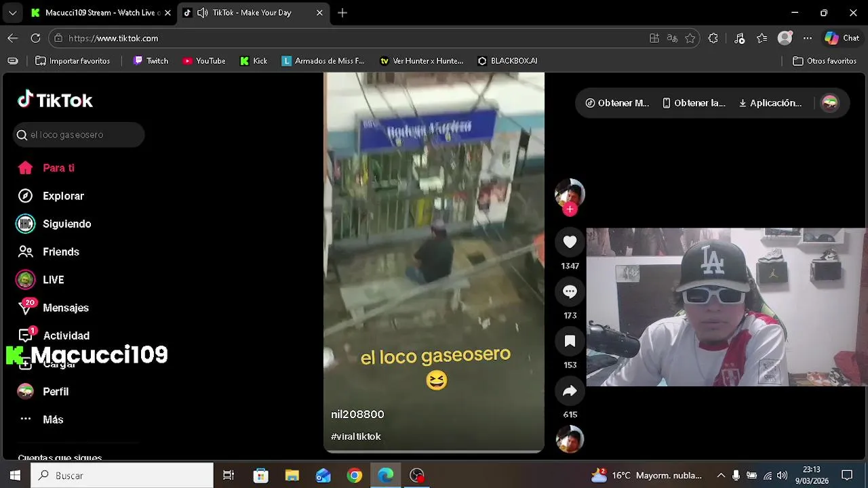Open Copilot Chat button
The height and width of the screenshot is (488, 868).
click(842, 38)
